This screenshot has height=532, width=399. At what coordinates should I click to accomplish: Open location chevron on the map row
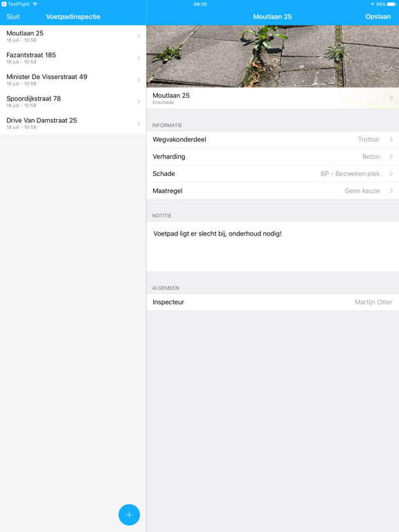point(391,98)
